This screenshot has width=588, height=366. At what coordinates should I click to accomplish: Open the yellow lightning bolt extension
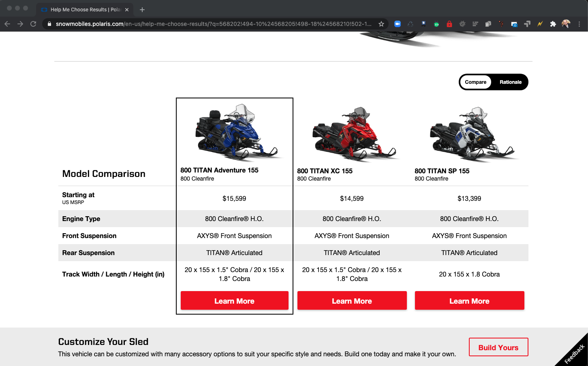tap(540, 24)
